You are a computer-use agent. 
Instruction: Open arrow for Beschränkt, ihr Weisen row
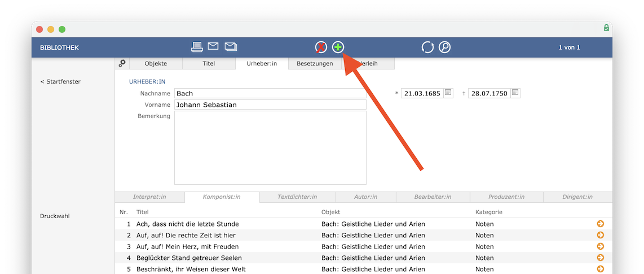pos(601,269)
